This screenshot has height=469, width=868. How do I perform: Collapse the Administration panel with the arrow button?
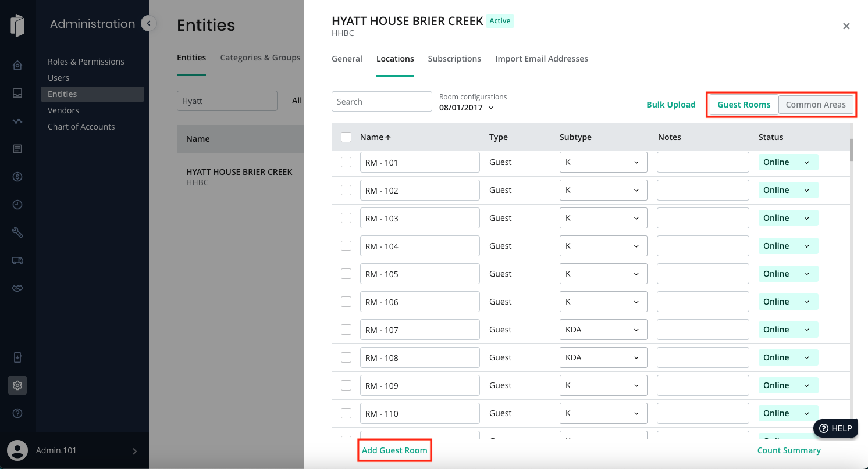coord(149,23)
